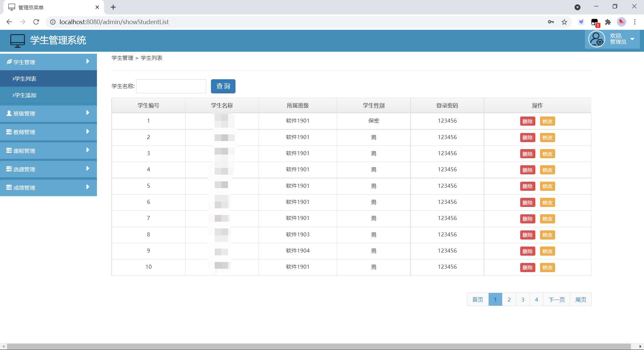This screenshot has height=350, width=644.
Task: Open a new browser tab
Action: pos(113,7)
